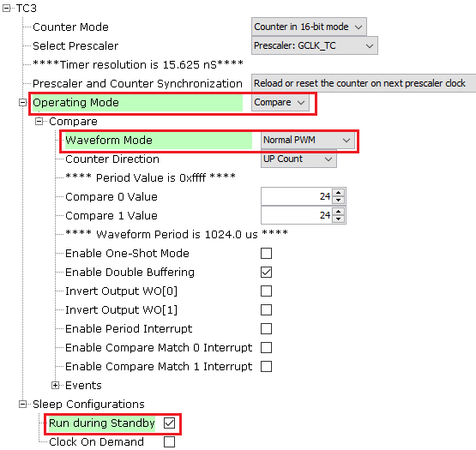Collapse the Compare subtree

[39, 122]
